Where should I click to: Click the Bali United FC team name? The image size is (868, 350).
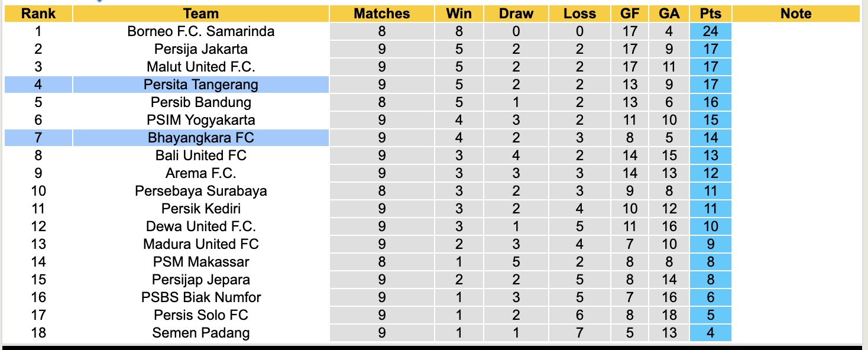click(201, 155)
